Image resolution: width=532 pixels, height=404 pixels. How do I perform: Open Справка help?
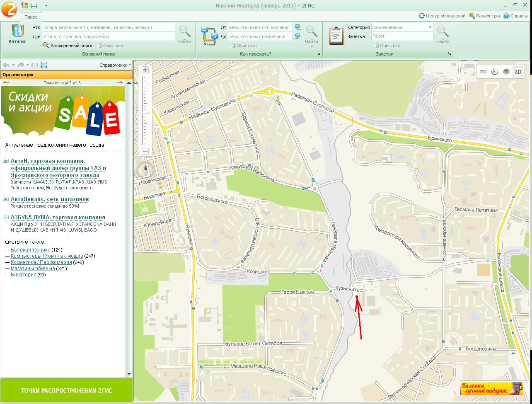[516, 16]
